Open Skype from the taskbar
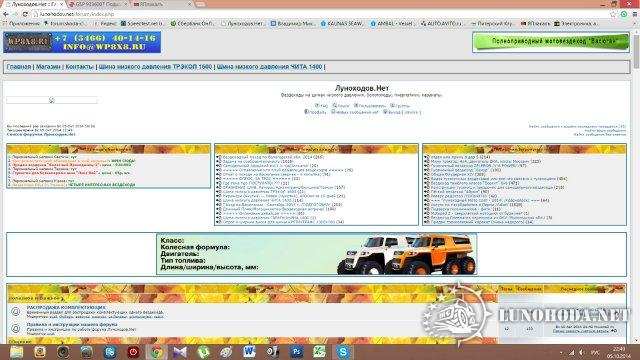This screenshot has height=360, width=640. 343,352
